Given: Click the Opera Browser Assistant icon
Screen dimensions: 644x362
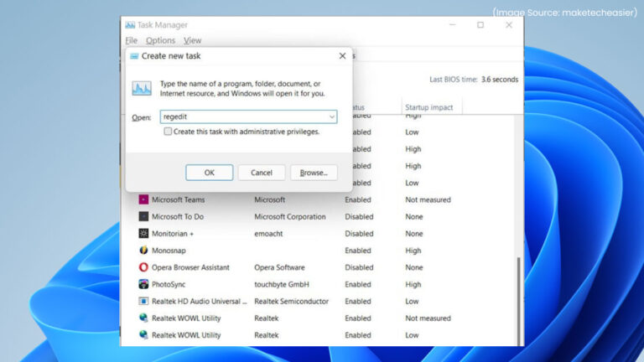Looking at the screenshot, I should pyautogui.click(x=143, y=267).
